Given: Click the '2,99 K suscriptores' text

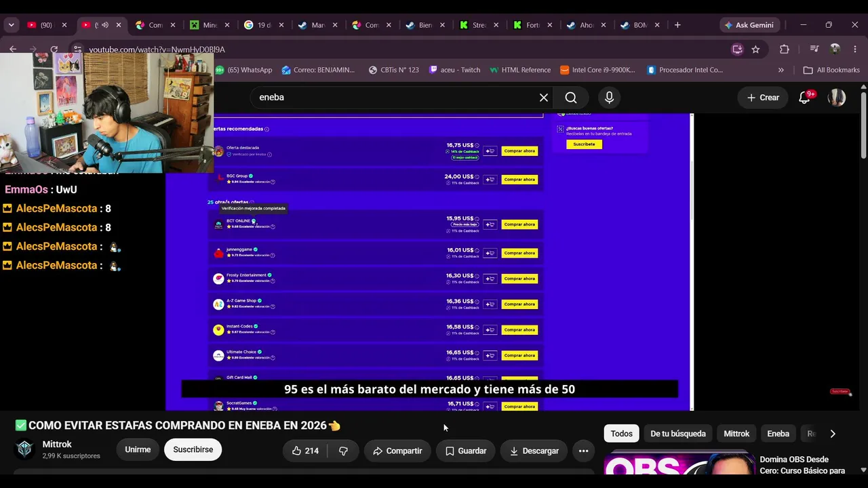Looking at the screenshot, I should (x=71, y=456).
